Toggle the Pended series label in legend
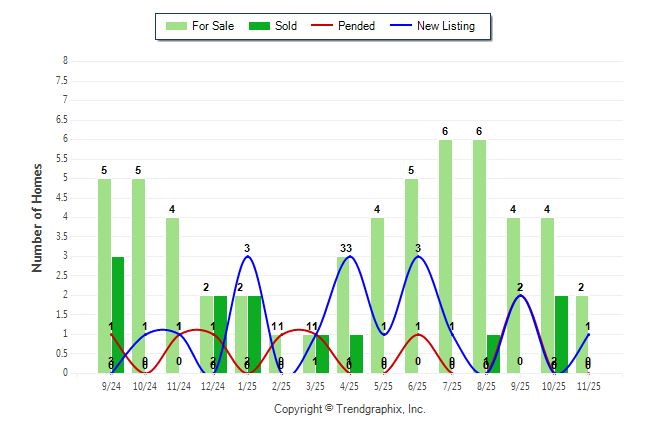The image size is (646, 434). click(357, 26)
